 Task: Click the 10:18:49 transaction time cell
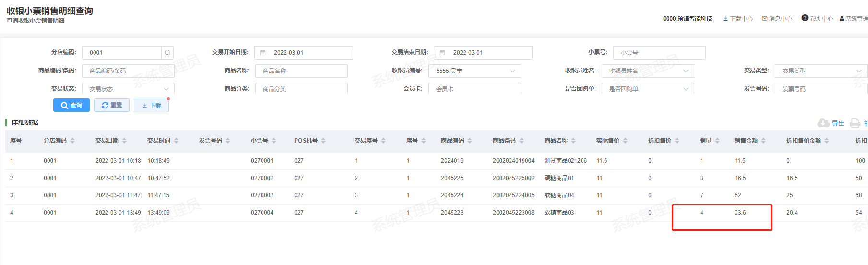pos(158,161)
